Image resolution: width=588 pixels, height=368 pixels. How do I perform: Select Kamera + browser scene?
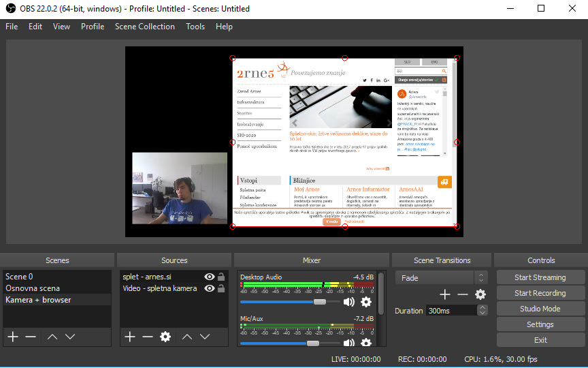click(57, 300)
